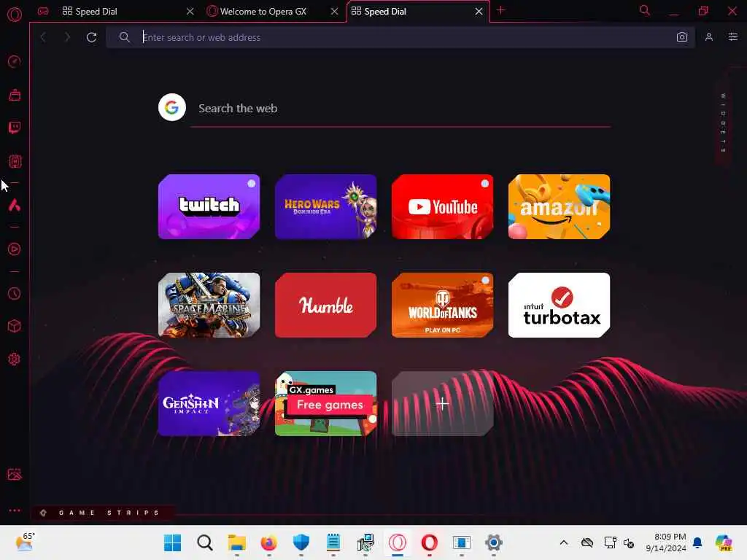Open History clock icon in sidebar
Screen dimensions: 747x560
[x=15, y=293]
